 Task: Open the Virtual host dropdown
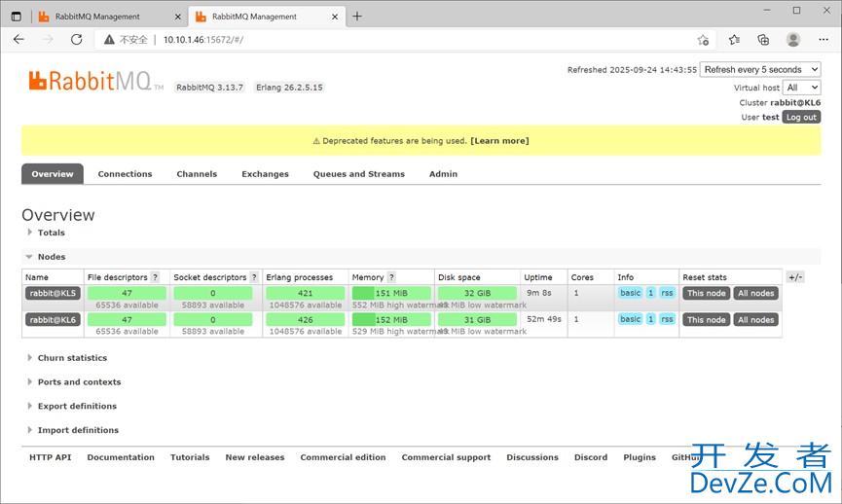pos(803,88)
